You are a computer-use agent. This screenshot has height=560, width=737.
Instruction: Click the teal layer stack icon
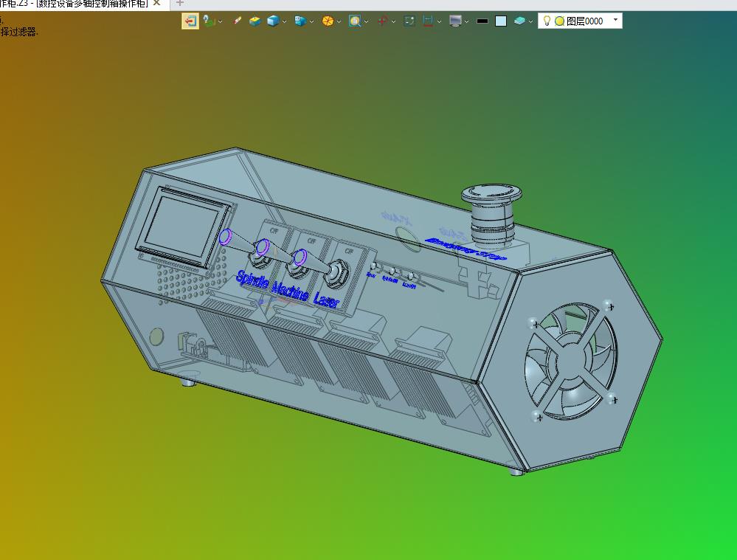[519, 21]
